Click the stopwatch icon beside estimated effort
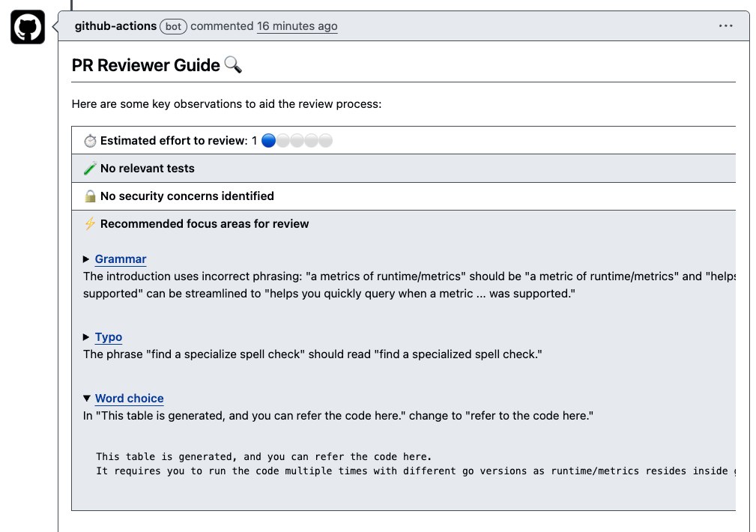The height and width of the screenshot is (532, 756). (90, 140)
